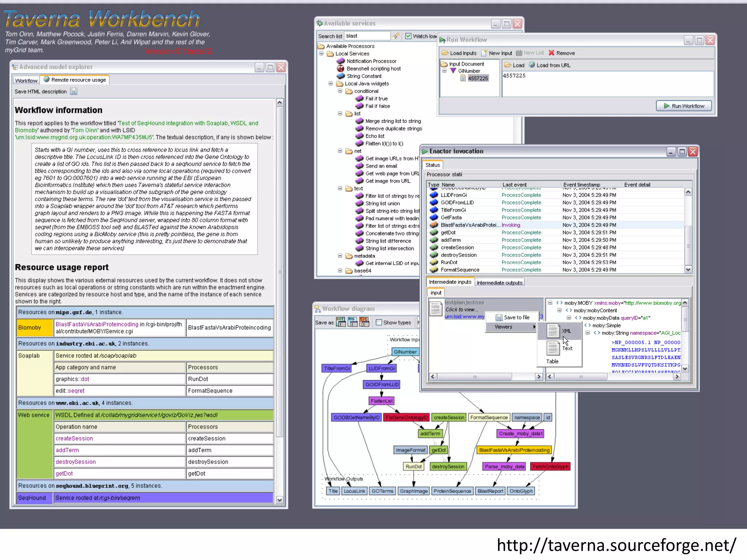Open the createSession operation link
This screenshot has width=747, height=560.
(74, 439)
